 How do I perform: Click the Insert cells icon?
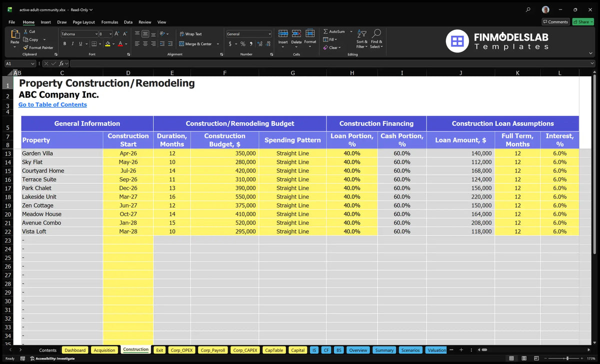click(283, 33)
